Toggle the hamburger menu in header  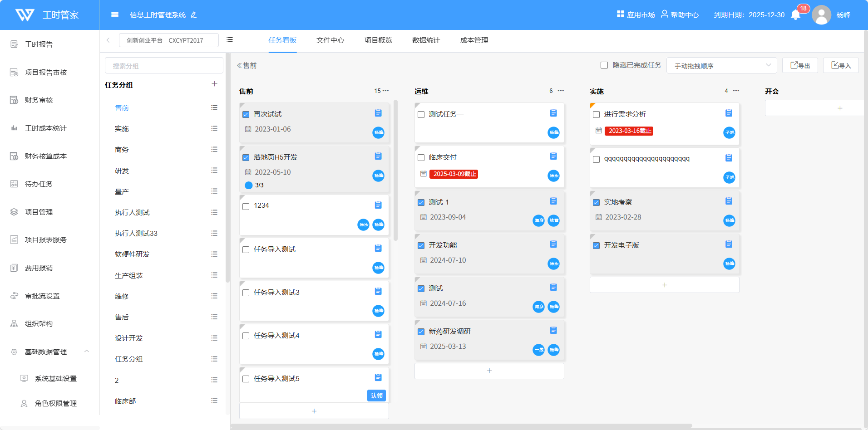[x=115, y=15]
